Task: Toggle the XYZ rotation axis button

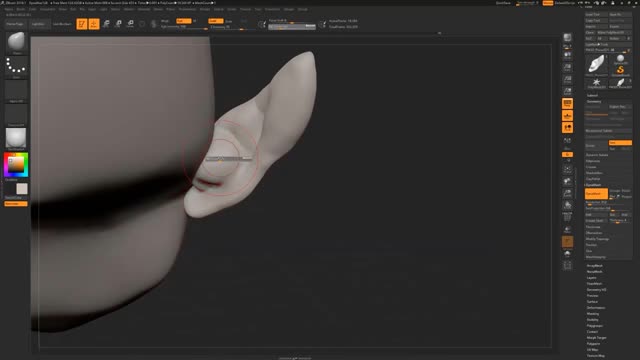Action: (567, 155)
